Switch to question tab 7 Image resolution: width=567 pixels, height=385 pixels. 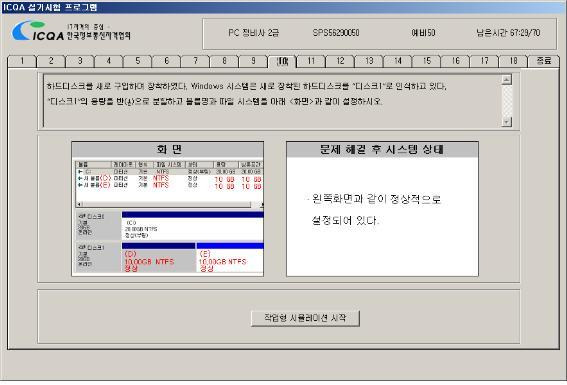[196, 61]
